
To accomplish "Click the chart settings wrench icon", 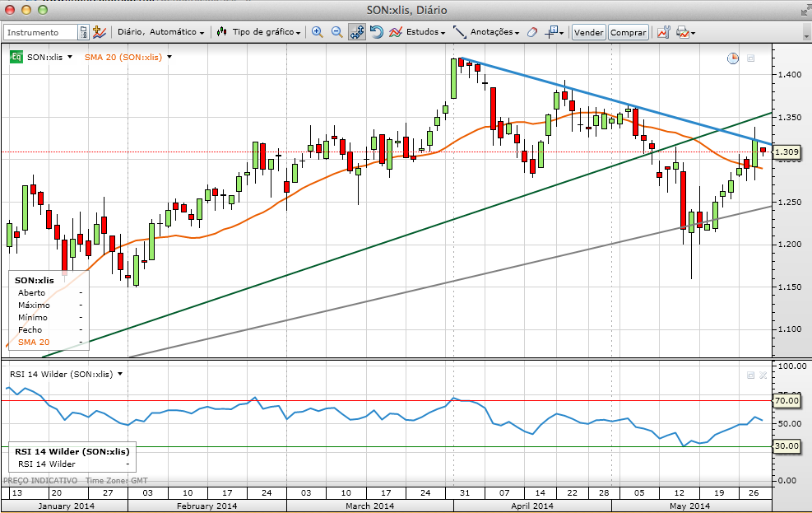I will pos(663,32).
